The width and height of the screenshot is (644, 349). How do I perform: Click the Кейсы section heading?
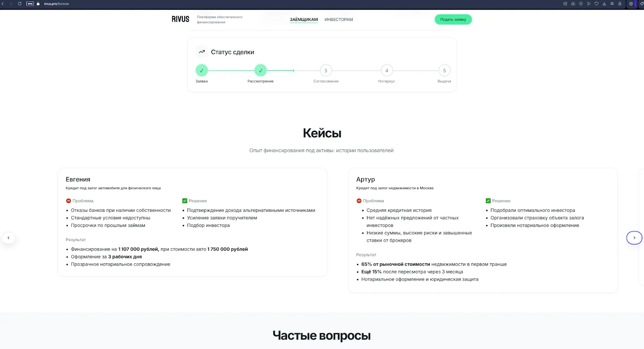click(322, 133)
